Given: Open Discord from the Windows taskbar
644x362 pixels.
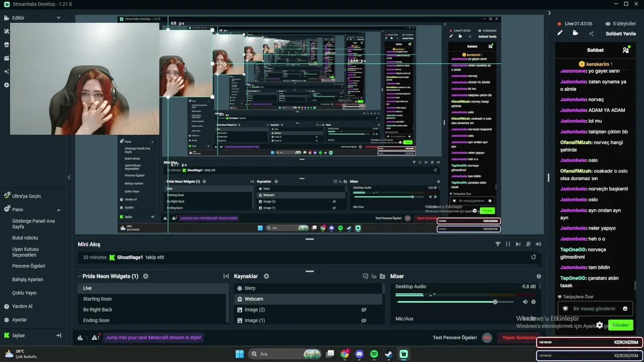Looking at the screenshot, I should [x=359, y=354].
